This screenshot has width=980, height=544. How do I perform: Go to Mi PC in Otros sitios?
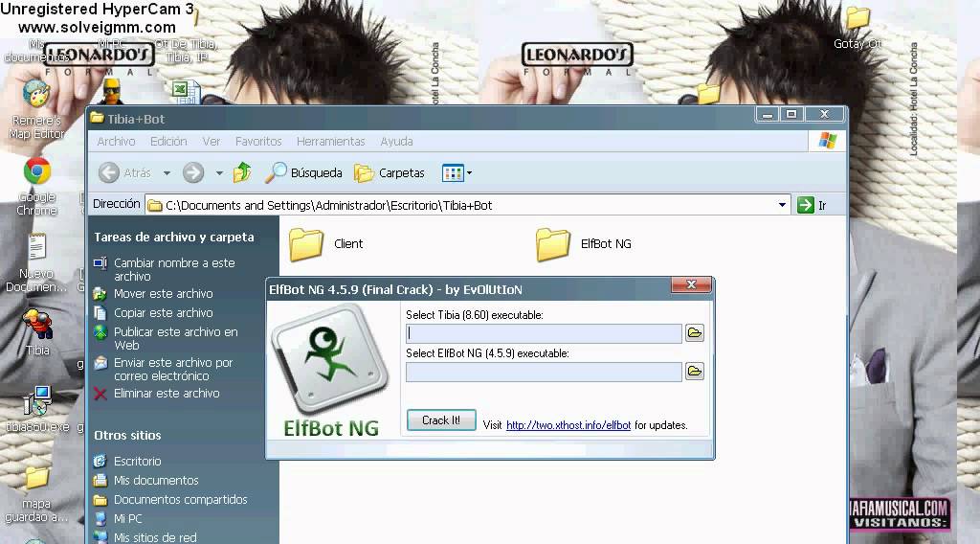pos(119,518)
